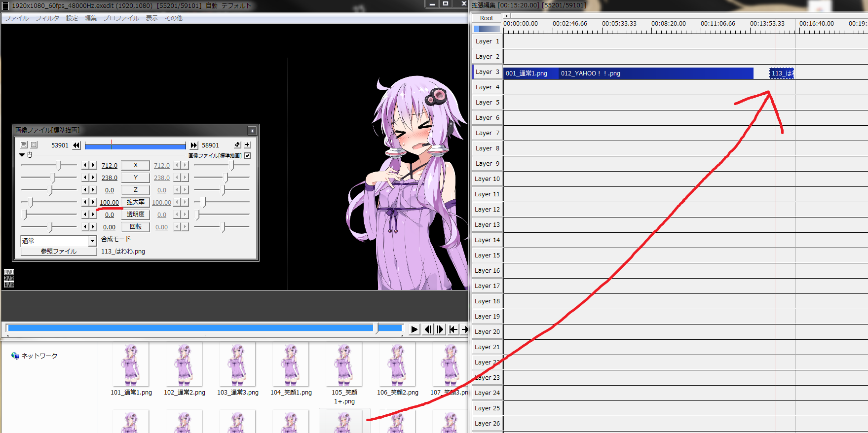Open the ファイル menu
Viewport: 868px width, 433px height.
click(17, 18)
